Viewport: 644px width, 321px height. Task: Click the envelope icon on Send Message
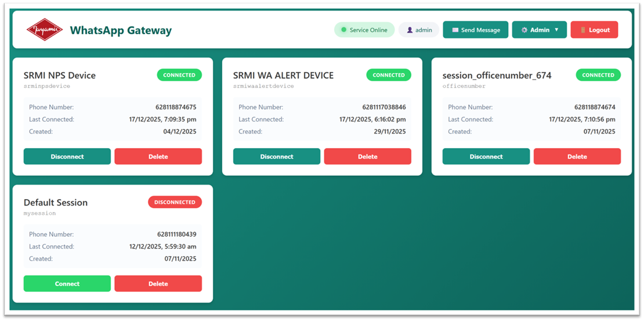(x=455, y=30)
